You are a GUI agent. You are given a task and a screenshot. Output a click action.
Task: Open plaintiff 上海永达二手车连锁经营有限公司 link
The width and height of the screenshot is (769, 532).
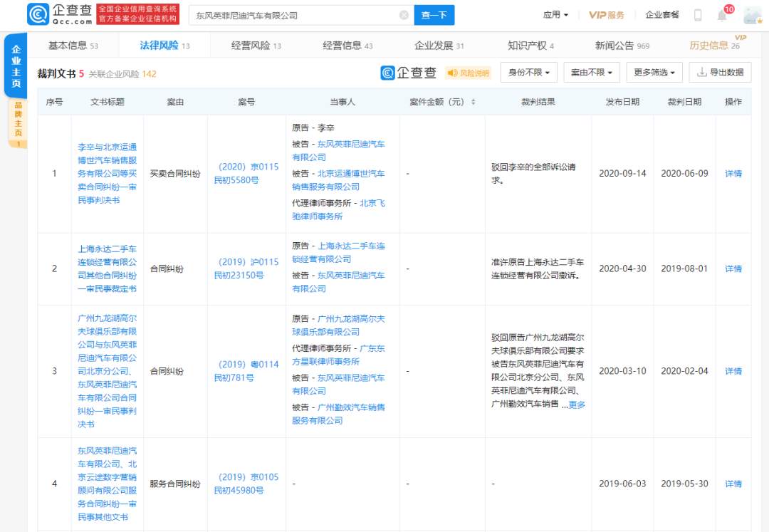338,253
